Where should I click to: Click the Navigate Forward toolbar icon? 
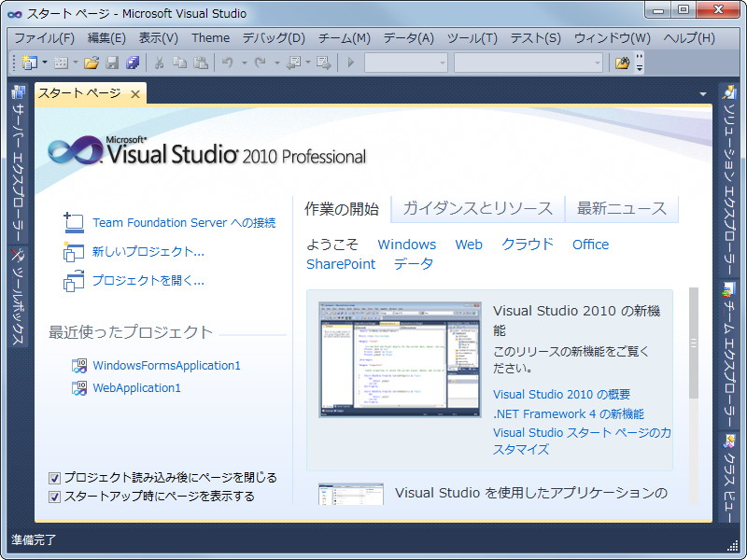(323, 63)
